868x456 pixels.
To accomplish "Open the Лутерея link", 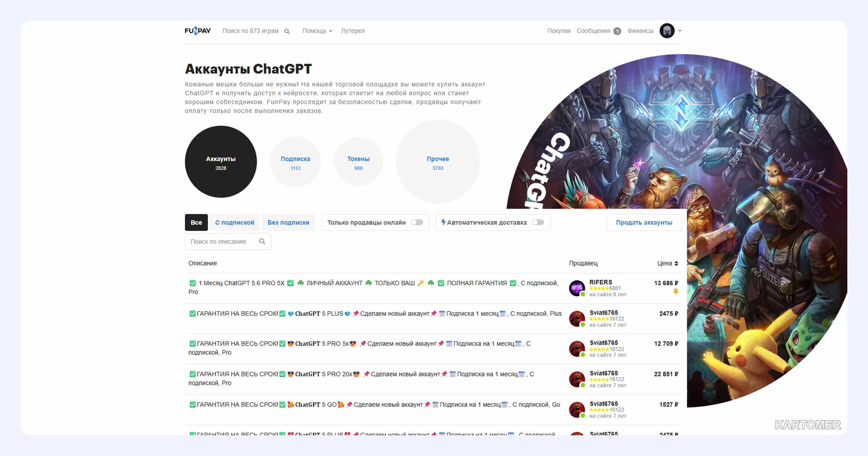I will (353, 31).
